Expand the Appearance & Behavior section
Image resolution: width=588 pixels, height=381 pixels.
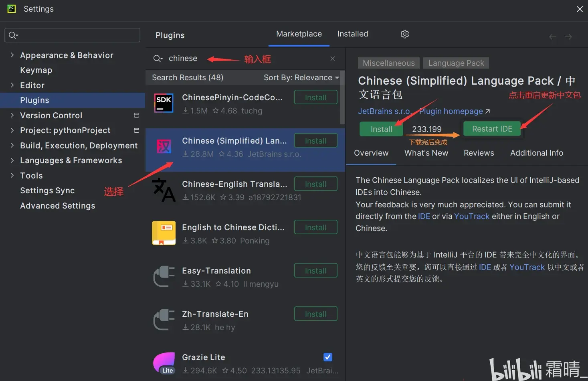(12, 55)
